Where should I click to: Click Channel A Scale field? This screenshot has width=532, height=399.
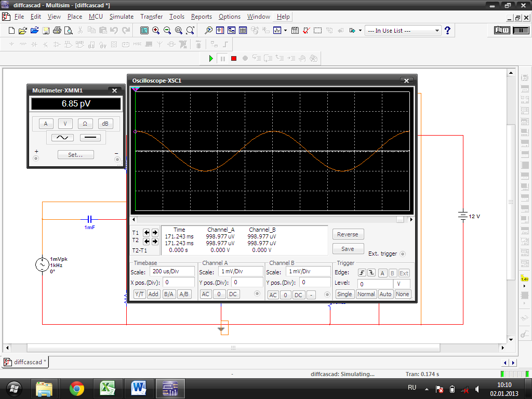click(x=240, y=271)
